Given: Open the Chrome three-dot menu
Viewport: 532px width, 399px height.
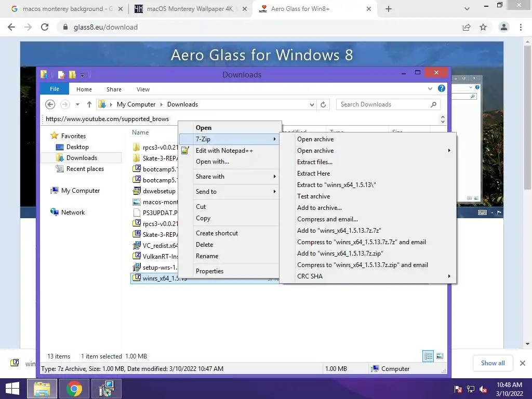Looking at the screenshot, I should (x=521, y=27).
